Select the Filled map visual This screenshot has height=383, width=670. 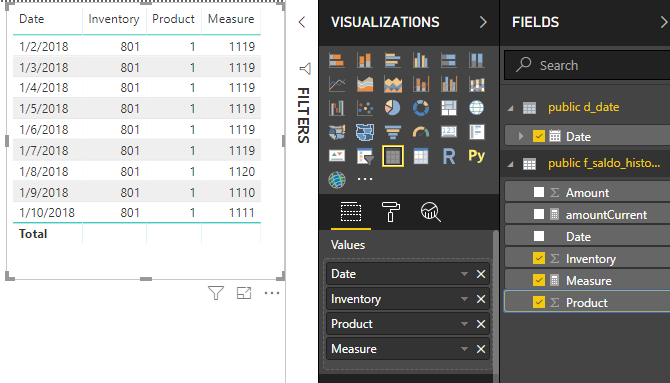(337, 132)
